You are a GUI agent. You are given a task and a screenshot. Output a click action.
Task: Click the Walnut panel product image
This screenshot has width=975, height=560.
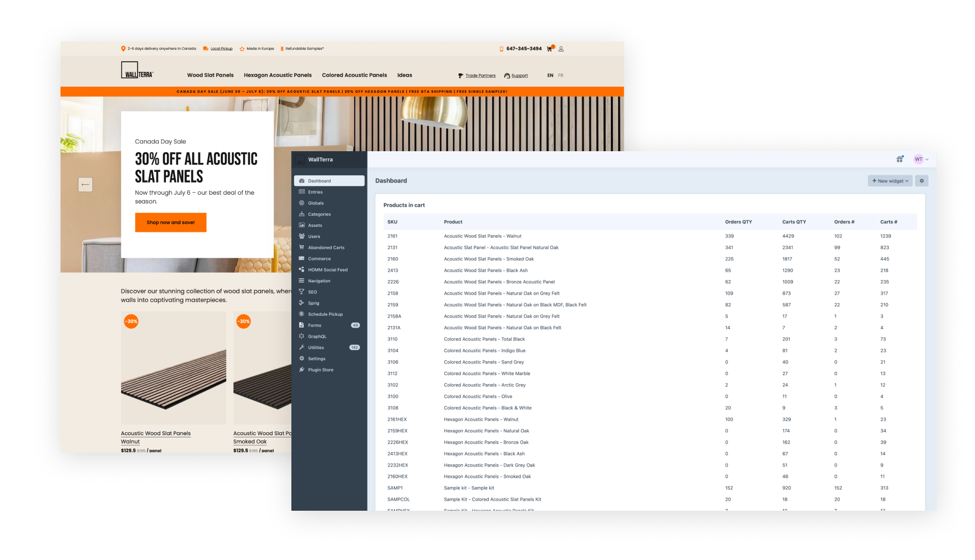click(174, 367)
